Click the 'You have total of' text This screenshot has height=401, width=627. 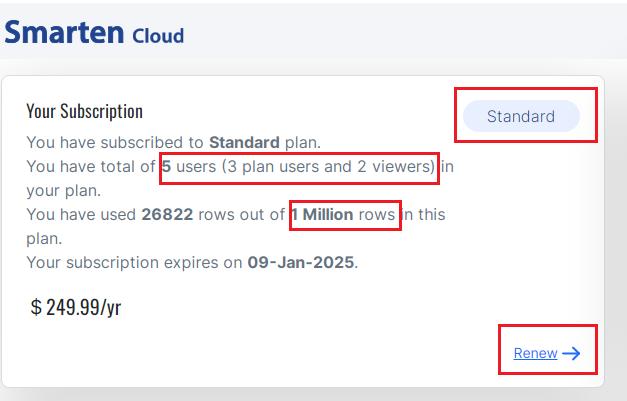click(91, 166)
